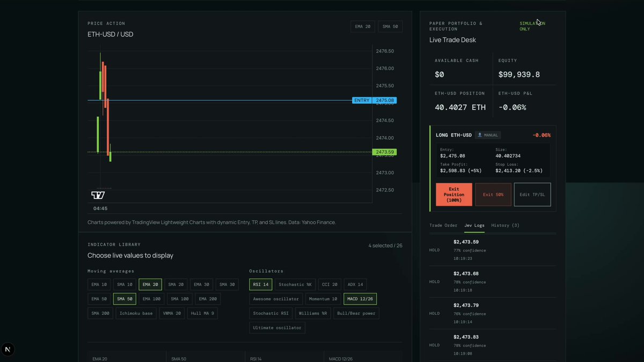Click the Exit 50% button

click(x=493, y=195)
